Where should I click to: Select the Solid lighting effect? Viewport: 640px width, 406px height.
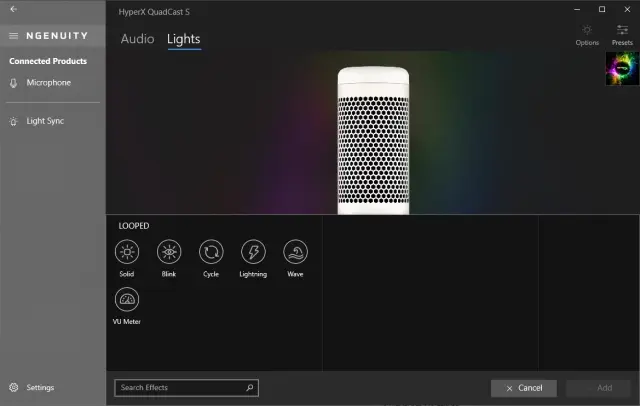(127, 252)
